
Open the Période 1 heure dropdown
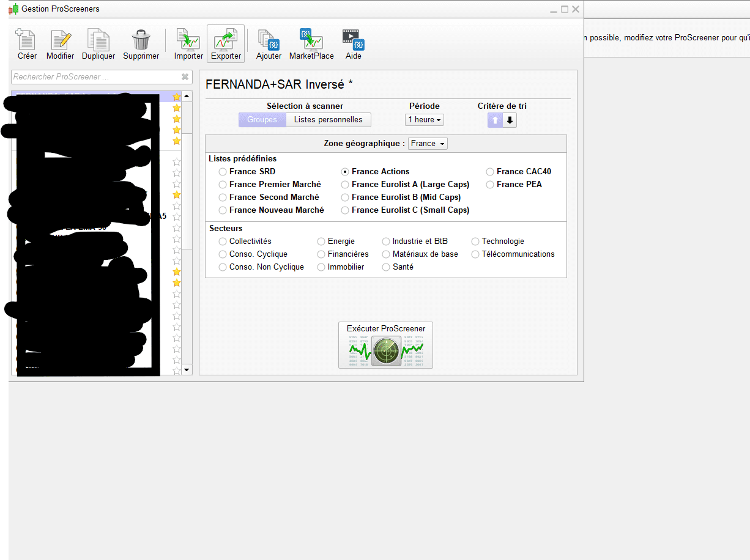tap(425, 120)
